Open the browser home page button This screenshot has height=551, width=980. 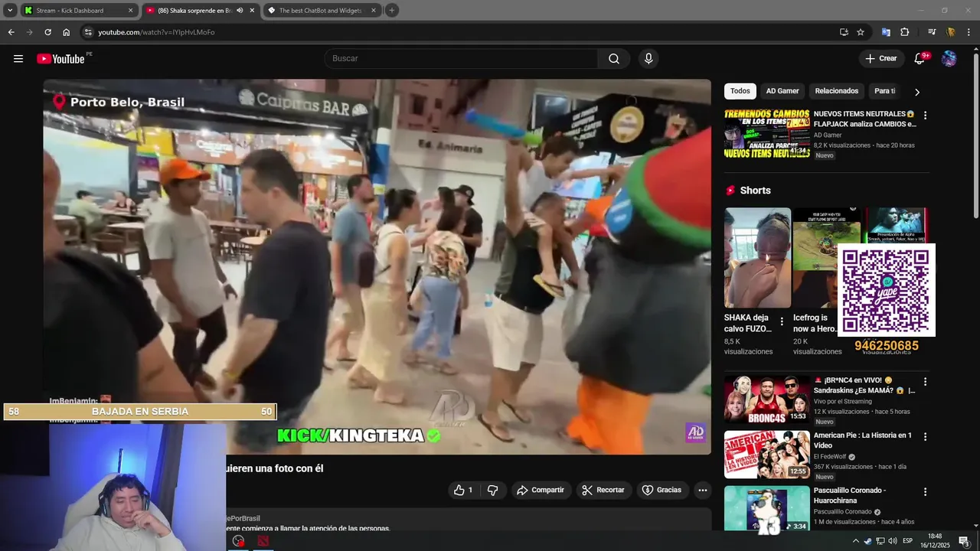(66, 32)
